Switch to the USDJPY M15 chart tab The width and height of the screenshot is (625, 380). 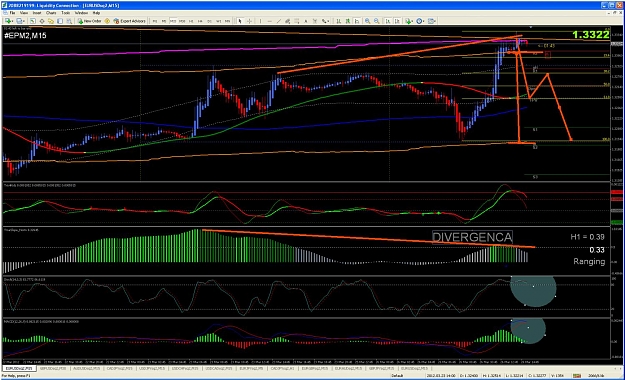tap(152, 369)
